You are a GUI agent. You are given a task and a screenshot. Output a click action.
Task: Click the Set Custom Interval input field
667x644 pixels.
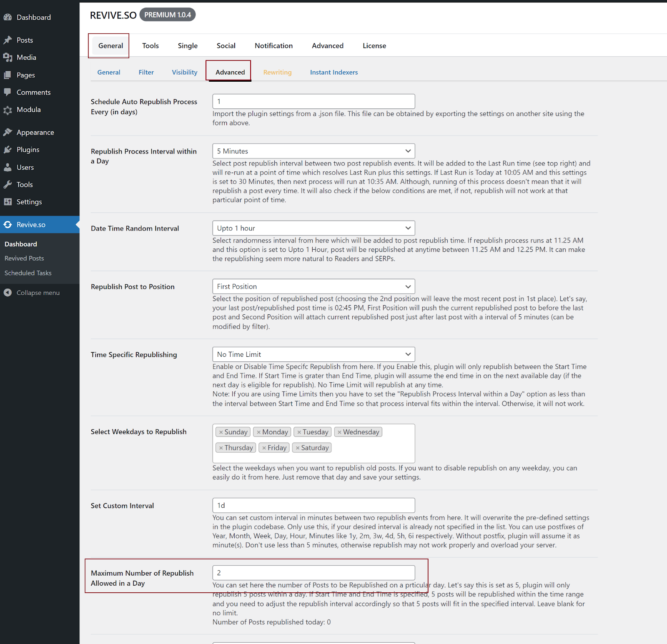[x=313, y=505]
